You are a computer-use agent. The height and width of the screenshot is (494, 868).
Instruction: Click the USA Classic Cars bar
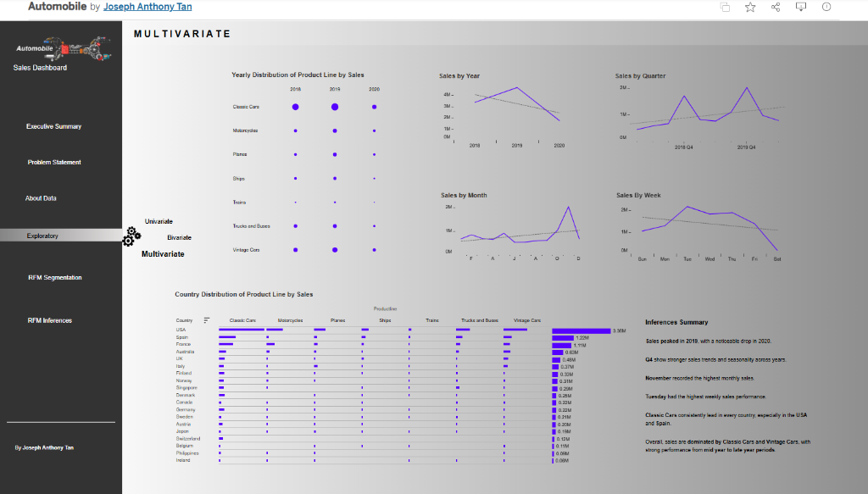point(242,330)
